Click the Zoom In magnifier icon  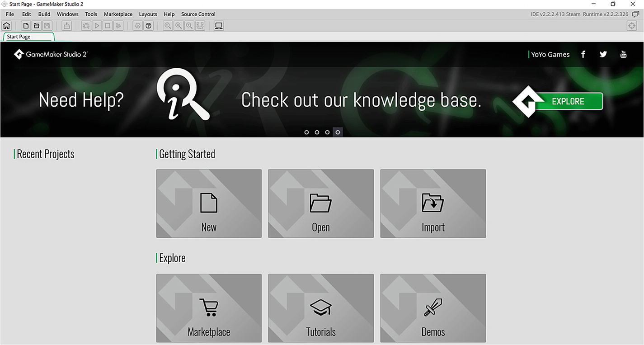point(189,26)
